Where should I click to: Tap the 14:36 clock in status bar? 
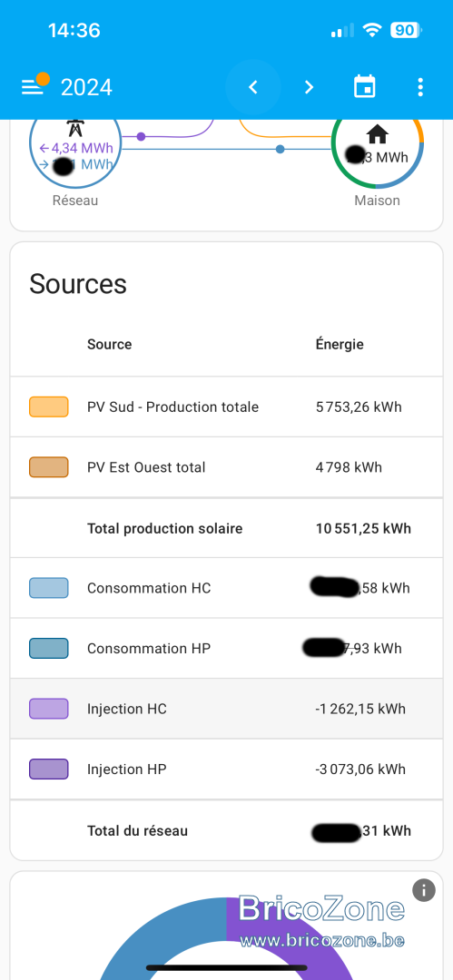pos(74,30)
